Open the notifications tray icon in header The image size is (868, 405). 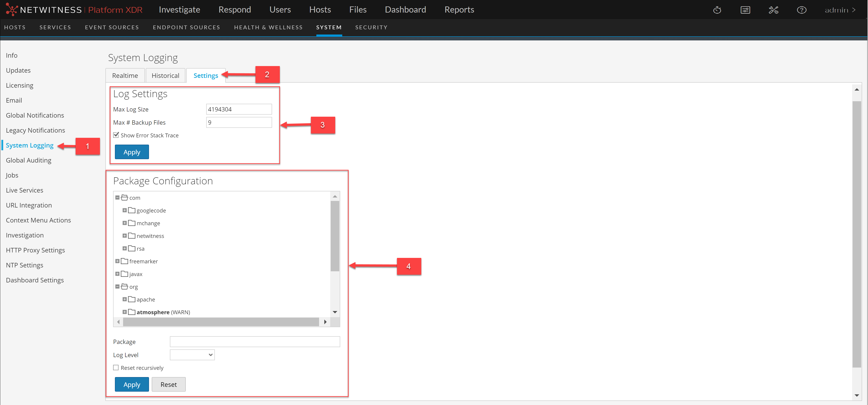745,10
